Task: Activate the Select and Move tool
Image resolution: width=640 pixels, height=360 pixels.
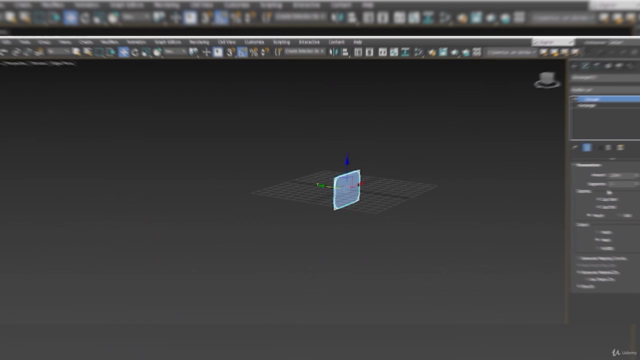Action: 123,52
